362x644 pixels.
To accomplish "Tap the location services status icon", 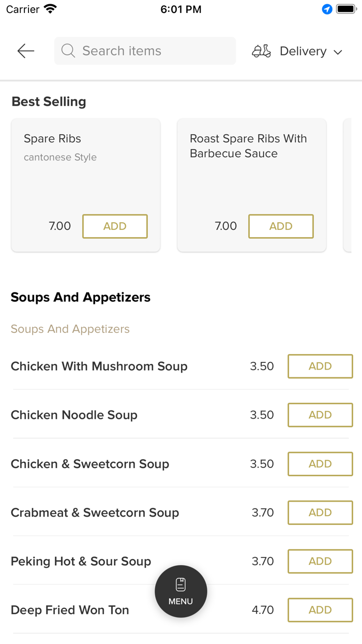I will point(327,9).
